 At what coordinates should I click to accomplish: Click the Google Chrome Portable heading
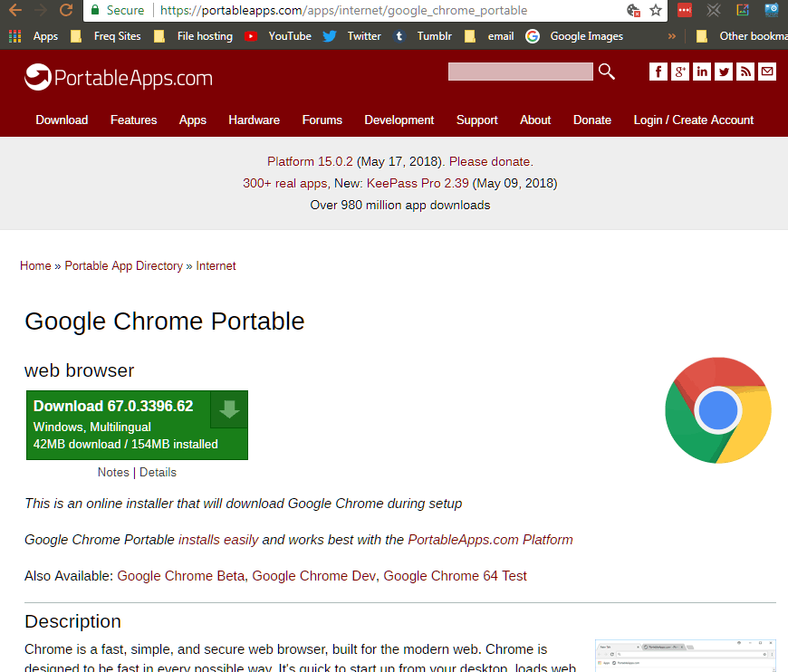(x=164, y=322)
